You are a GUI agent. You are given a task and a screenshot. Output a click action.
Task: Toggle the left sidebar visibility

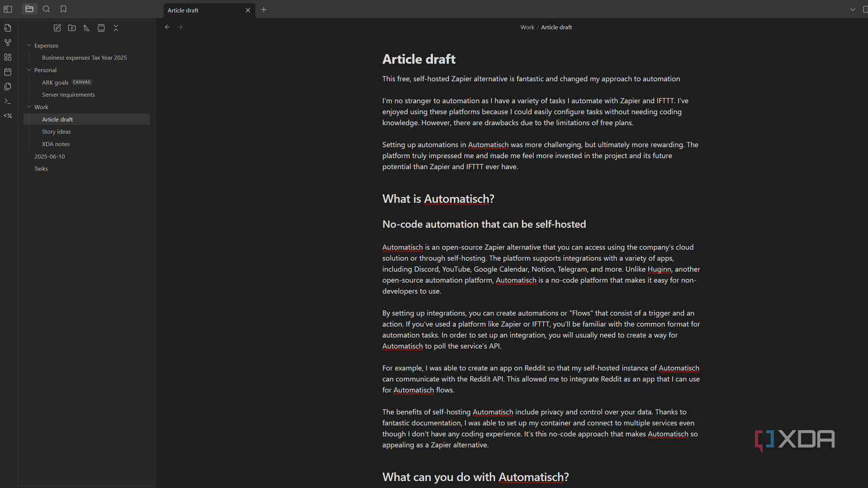8,9
